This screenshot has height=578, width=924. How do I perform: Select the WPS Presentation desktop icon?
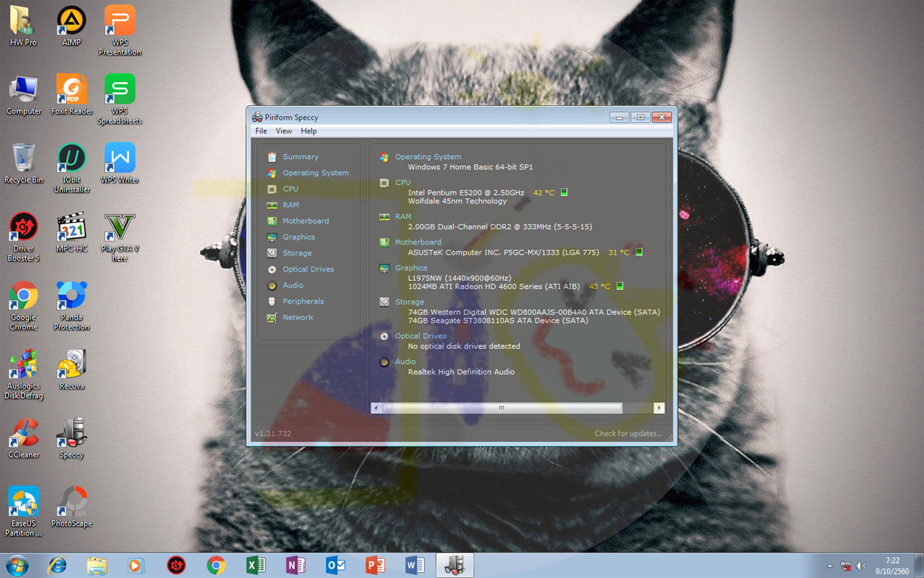[x=120, y=31]
